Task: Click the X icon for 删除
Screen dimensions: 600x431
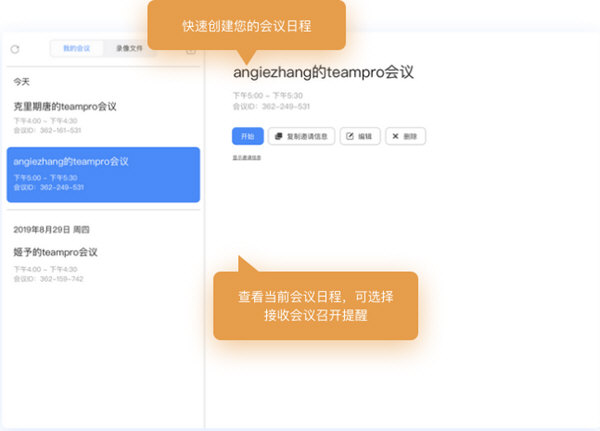Action: 396,136
